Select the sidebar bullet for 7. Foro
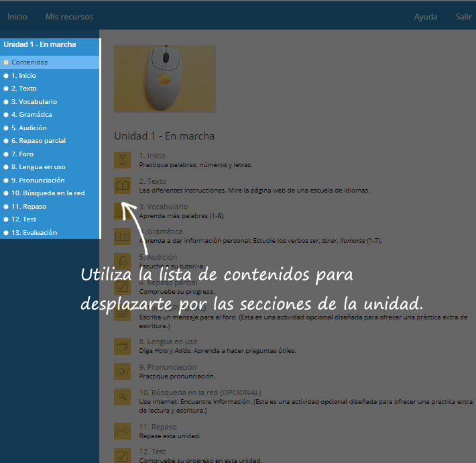The image size is (476, 463). tap(6, 154)
